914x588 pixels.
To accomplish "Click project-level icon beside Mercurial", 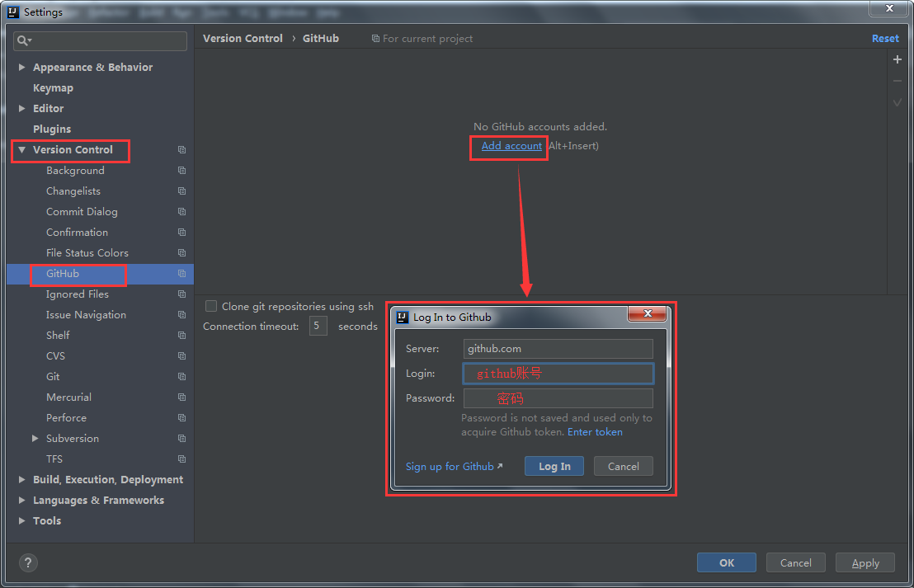I will coord(181,397).
